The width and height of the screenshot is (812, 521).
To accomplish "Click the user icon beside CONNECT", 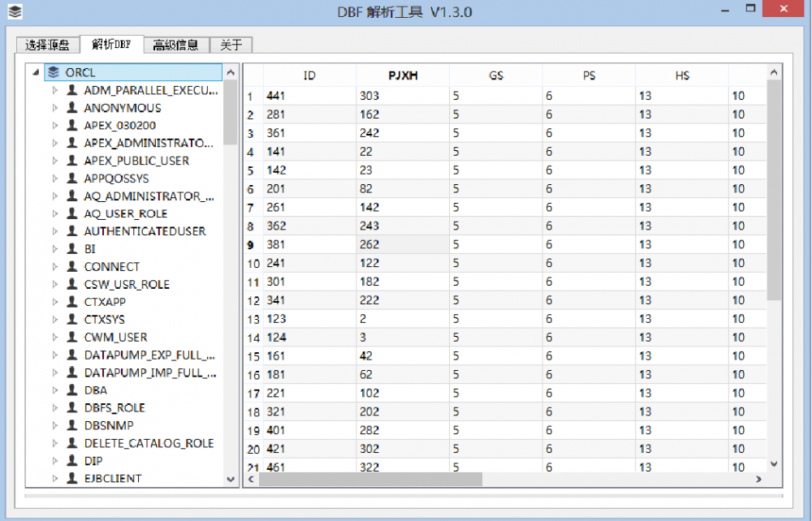I will (72, 266).
